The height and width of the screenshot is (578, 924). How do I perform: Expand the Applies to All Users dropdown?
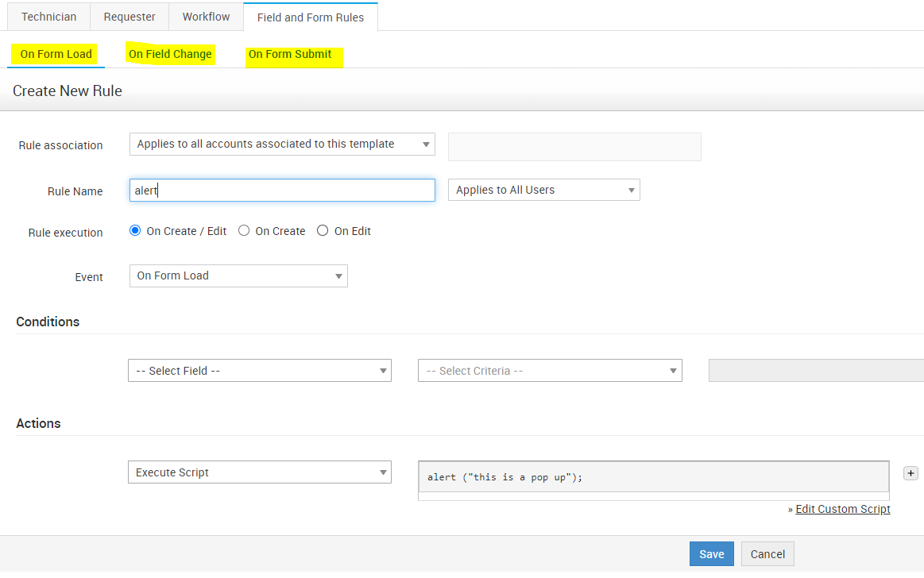pyautogui.click(x=544, y=190)
